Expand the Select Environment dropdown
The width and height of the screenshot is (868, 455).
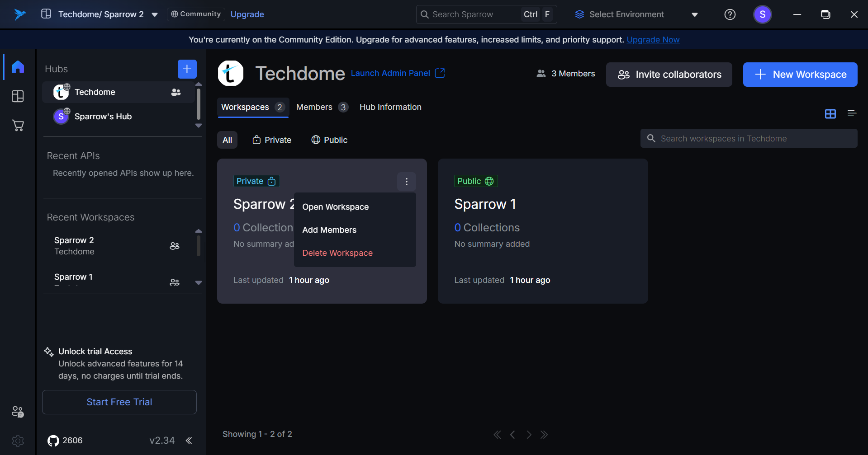[x=694, y=14]
